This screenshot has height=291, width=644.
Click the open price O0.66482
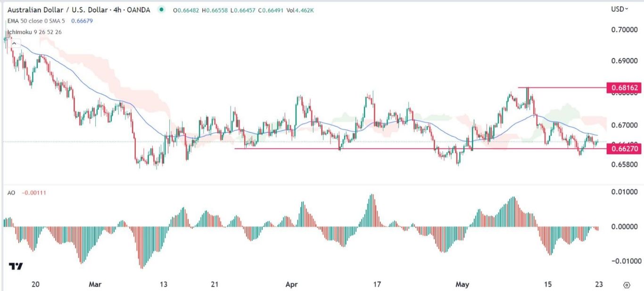(x=185, y=10)
